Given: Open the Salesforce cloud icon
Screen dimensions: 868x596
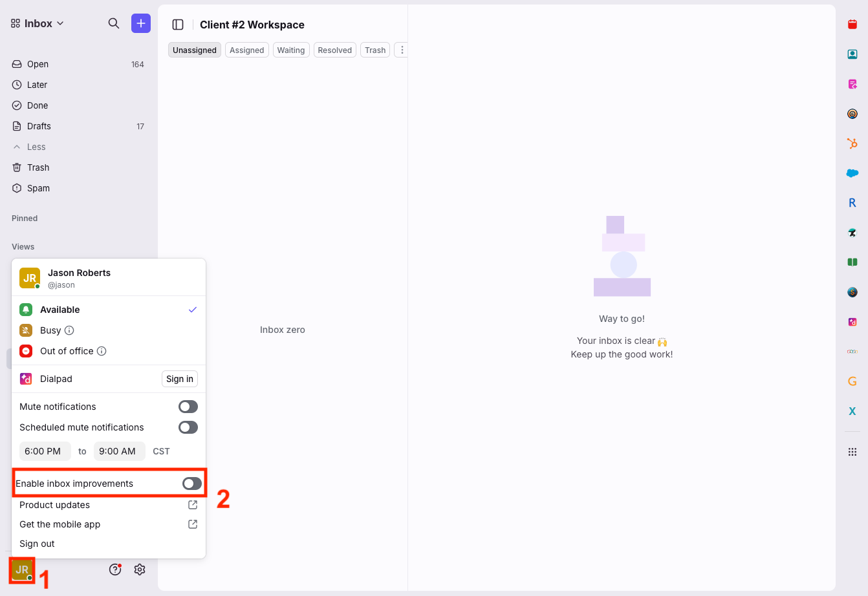Looking at the screenshot, I should point(852,173).
